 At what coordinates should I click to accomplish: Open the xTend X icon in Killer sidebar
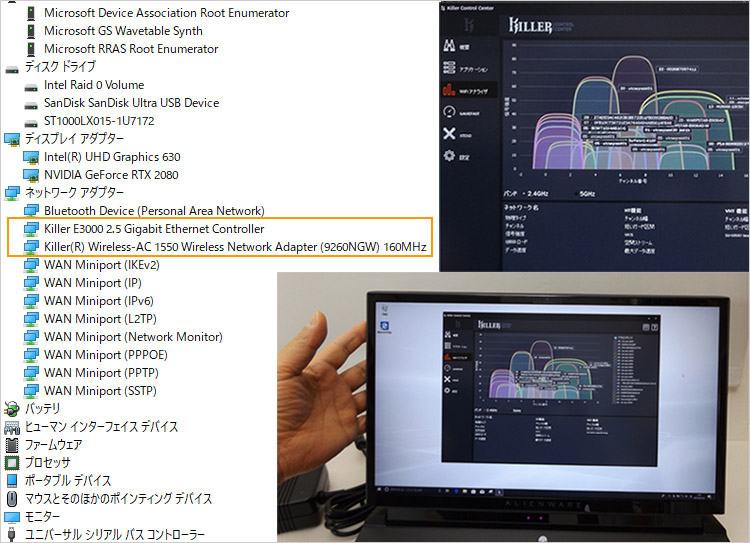(x=449, y=133)
